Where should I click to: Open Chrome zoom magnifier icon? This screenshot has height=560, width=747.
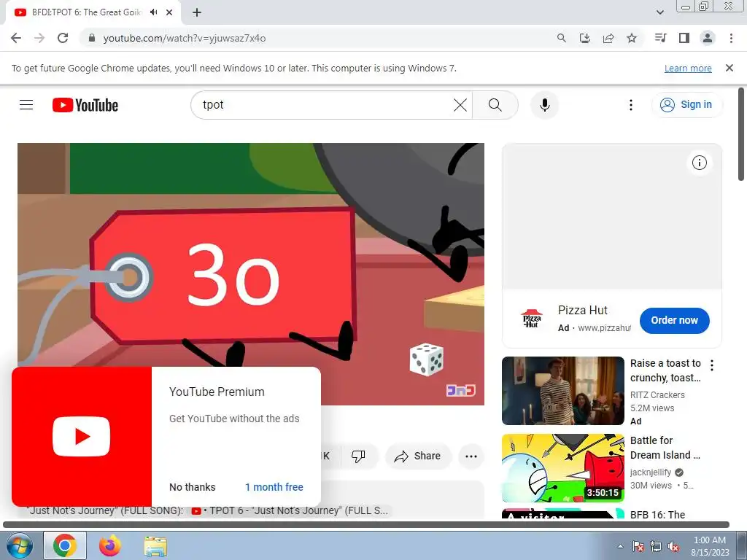click(x=562, y=38)
